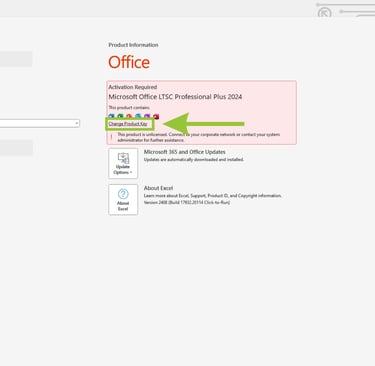Click the orange PowerPoint app icon
The height and width of the screenshot is (366, 375).
click(129, 116)
